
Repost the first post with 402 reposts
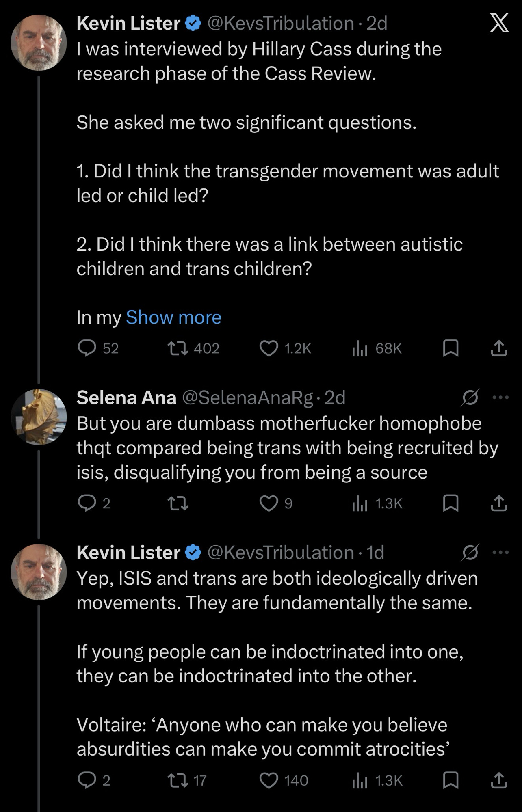[x=178, y=348]
